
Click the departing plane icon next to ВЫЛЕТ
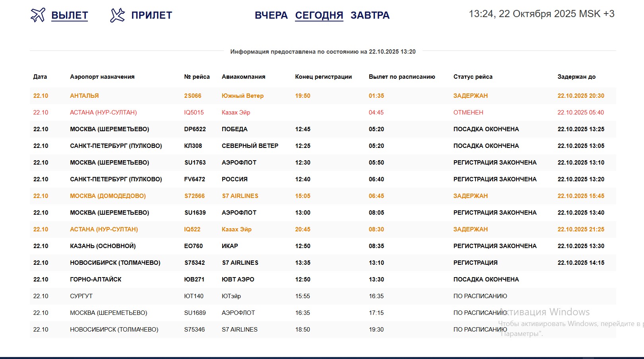(x=38, y=15)
